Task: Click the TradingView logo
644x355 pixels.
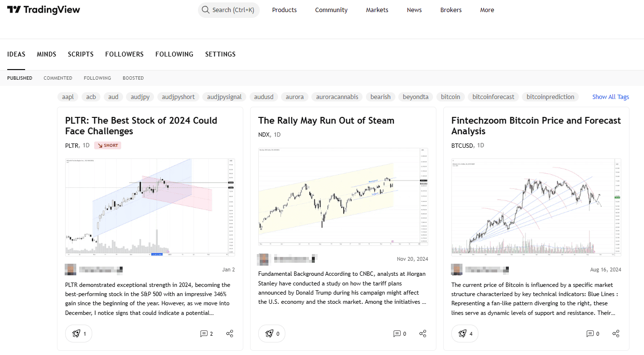Action: [x=43, y=10]
